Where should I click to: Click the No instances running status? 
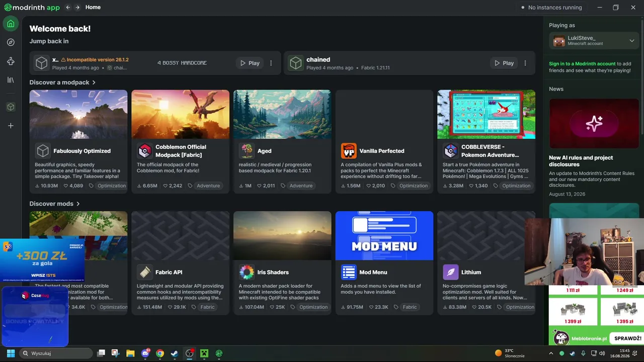[x=551, y=8]
